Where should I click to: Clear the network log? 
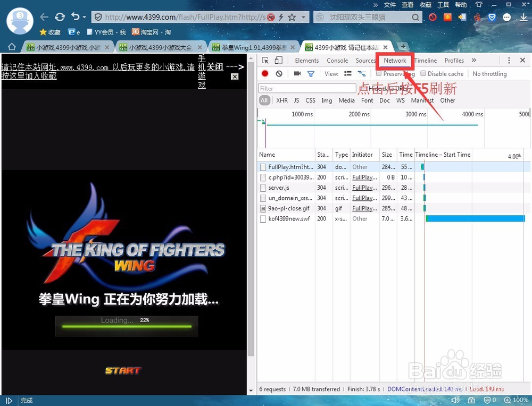(279, 73)
